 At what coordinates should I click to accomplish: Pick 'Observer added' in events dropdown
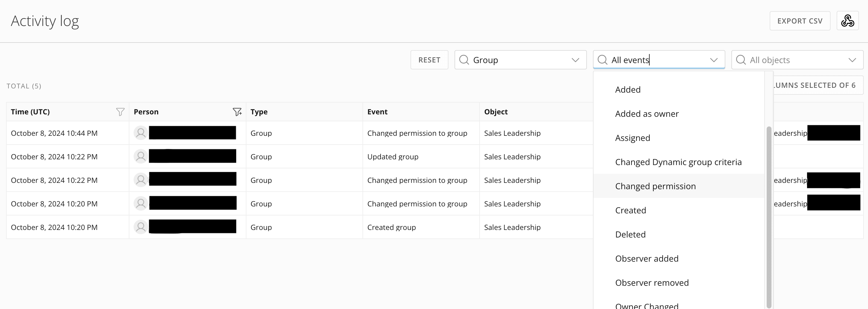click(647, 258)
